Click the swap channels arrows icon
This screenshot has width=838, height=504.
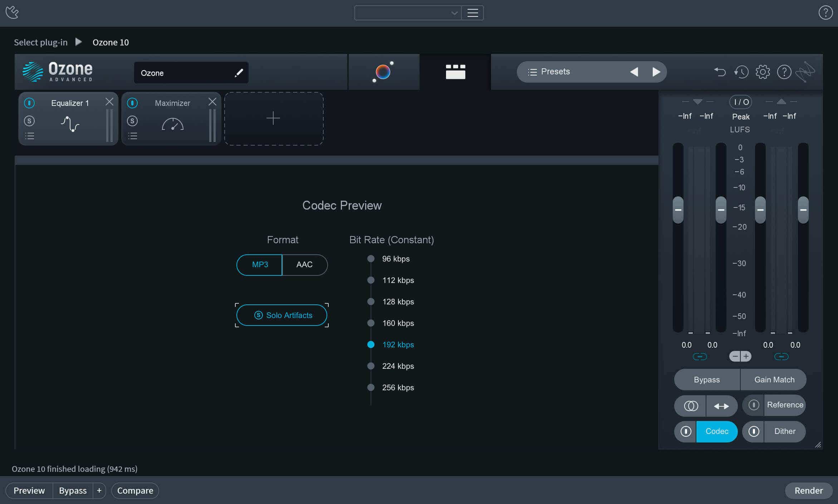click(721, 406)
